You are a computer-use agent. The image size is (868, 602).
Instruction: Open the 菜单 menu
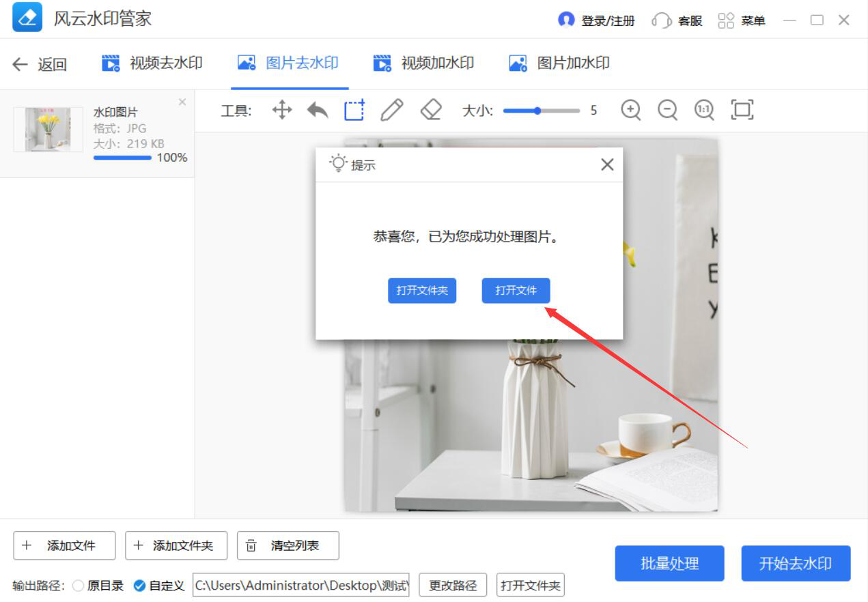pos(742,20)
